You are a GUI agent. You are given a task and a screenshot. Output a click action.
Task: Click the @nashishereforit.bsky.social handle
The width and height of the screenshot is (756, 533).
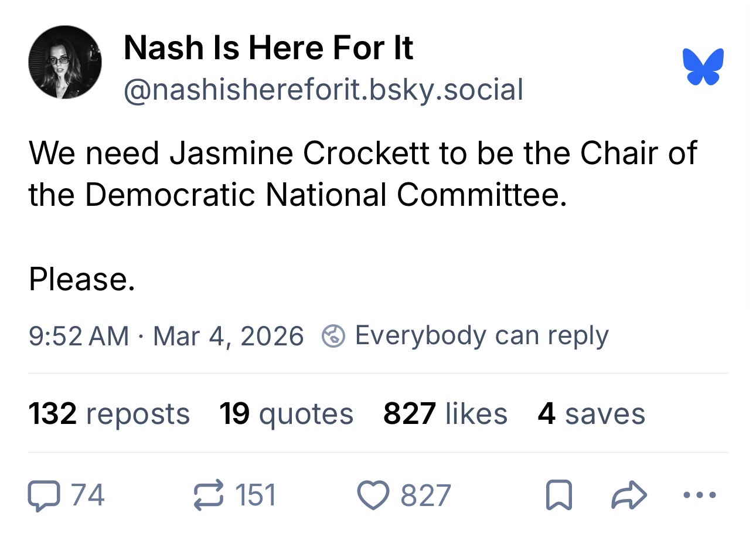pos(323,90)
